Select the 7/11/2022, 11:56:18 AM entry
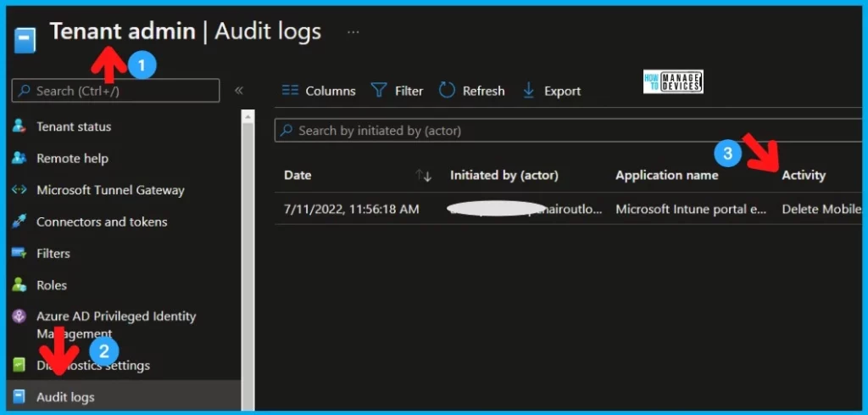This screenshot has height=415, width=868. [352, 209]
